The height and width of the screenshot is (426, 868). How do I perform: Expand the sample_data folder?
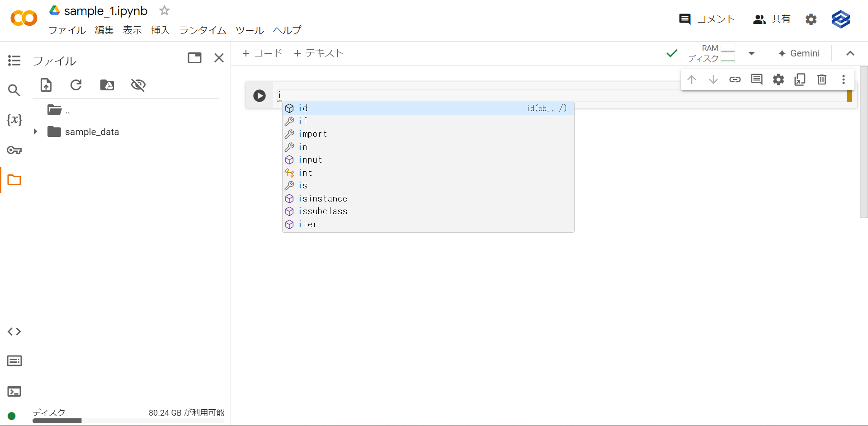36,131
